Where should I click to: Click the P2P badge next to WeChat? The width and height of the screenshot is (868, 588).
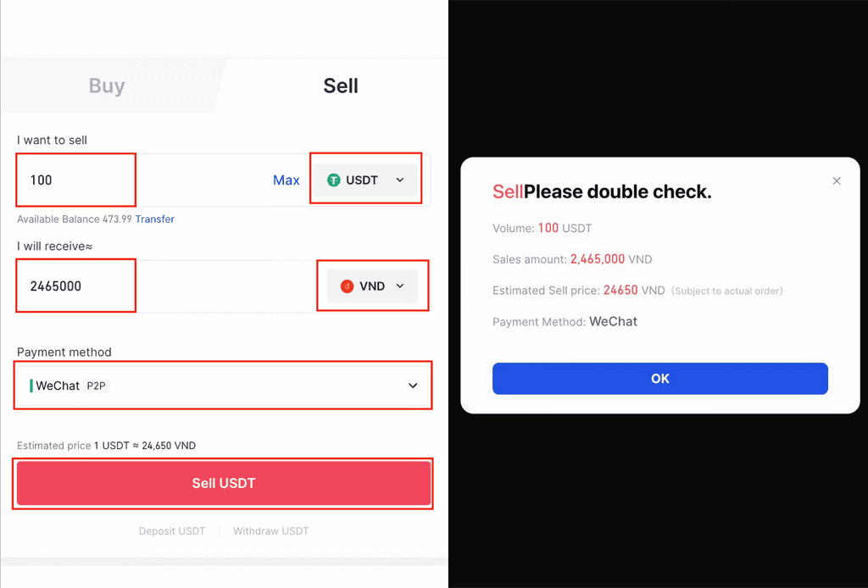pos(97,386)
